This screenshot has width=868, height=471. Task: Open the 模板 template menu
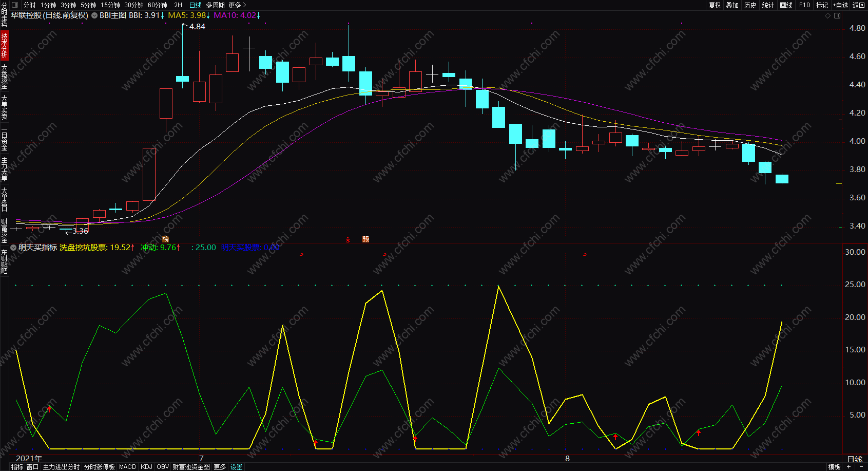point(835,467)
